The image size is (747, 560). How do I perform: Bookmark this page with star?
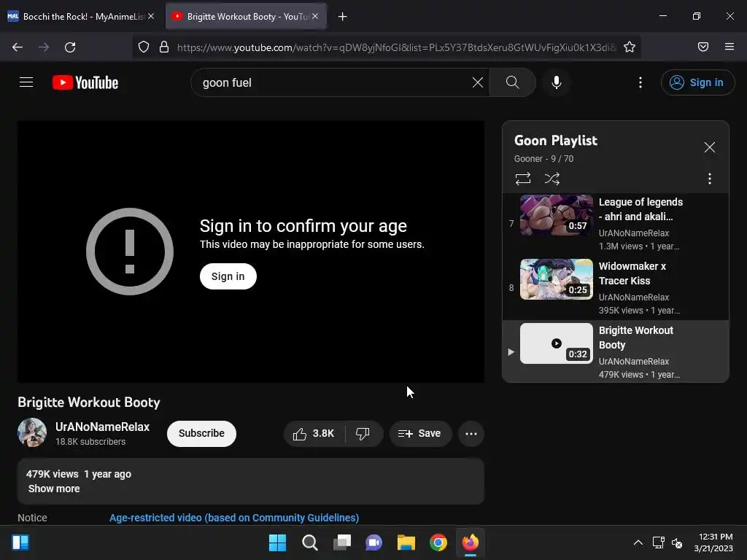[x=630, y=47]
